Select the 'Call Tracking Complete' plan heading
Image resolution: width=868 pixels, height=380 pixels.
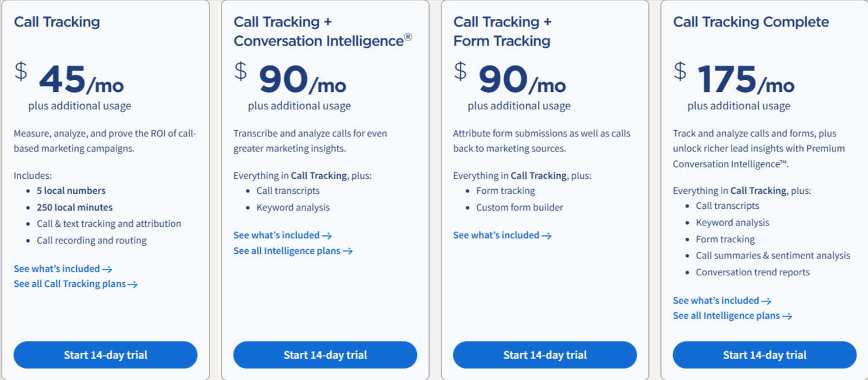[x=751, y=22]
